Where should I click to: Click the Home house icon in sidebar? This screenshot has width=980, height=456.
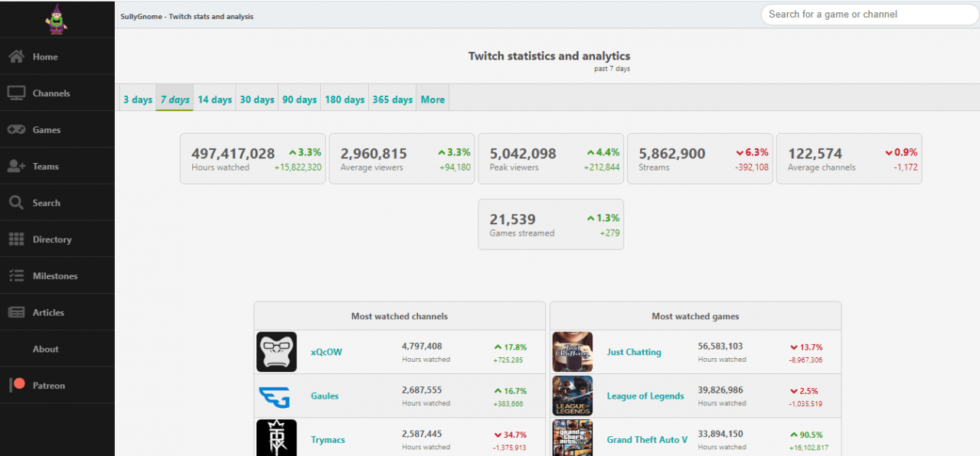(x=16, y=57)
